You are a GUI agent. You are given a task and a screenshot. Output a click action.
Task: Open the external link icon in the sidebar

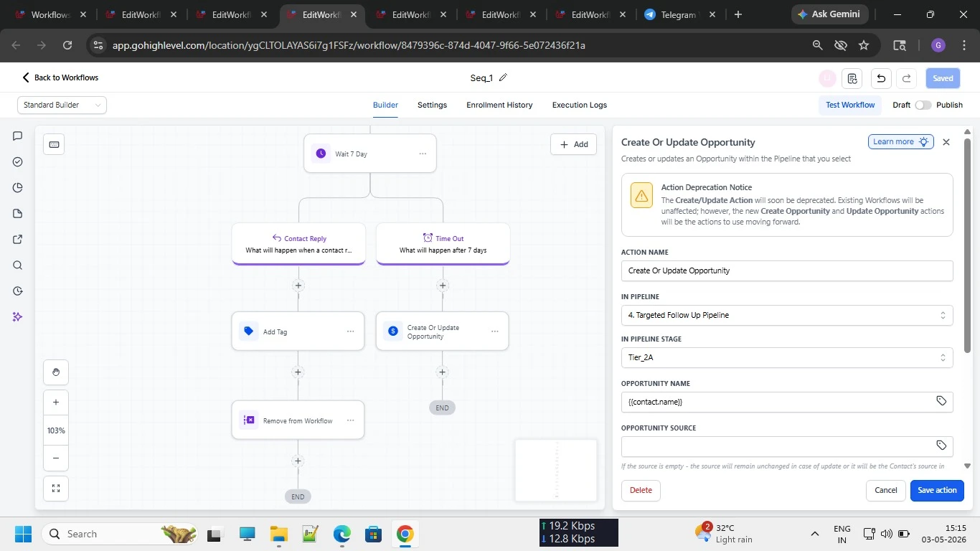click(18, 239)
